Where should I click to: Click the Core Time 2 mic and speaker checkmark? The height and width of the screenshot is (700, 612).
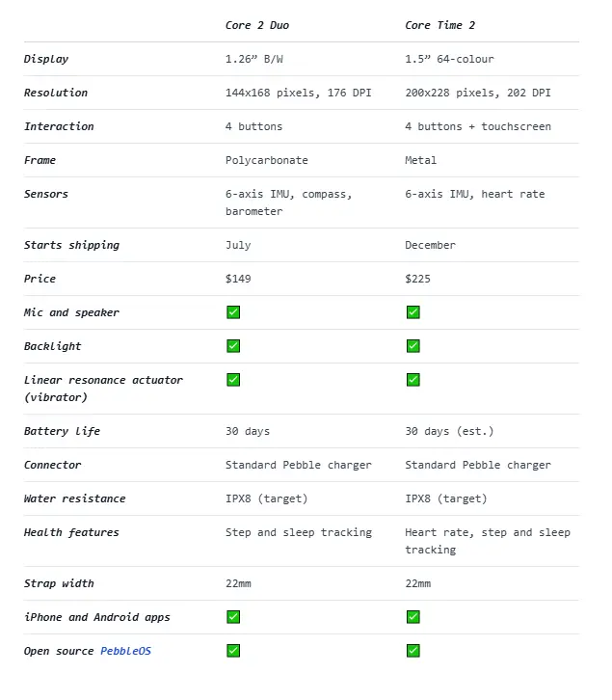(412, 312)
